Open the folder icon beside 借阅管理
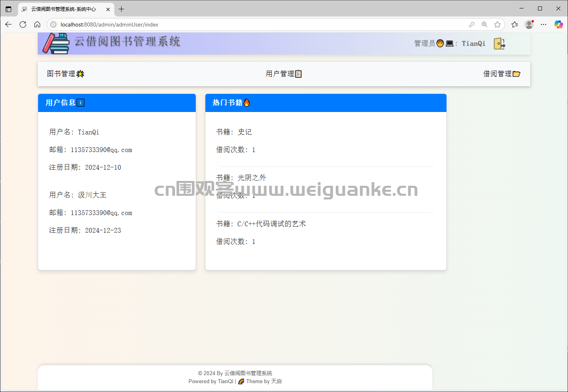Screen dimensions: 568x392 point(517,74)
